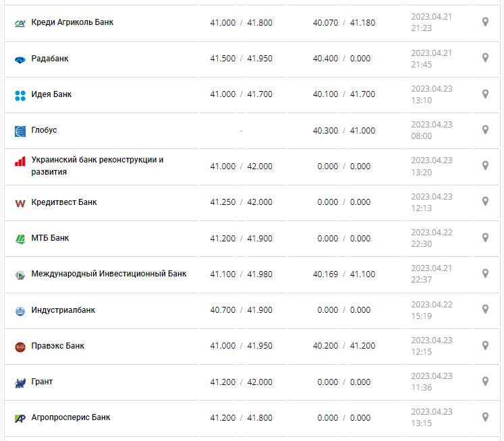Click the Агропросперис Банк name link
This screenshot has width=504, height=441.
(x=72, y=417)
